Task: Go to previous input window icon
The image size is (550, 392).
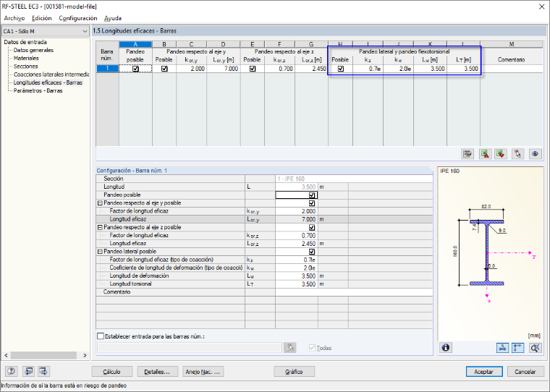Action: [x=28, y=371]
